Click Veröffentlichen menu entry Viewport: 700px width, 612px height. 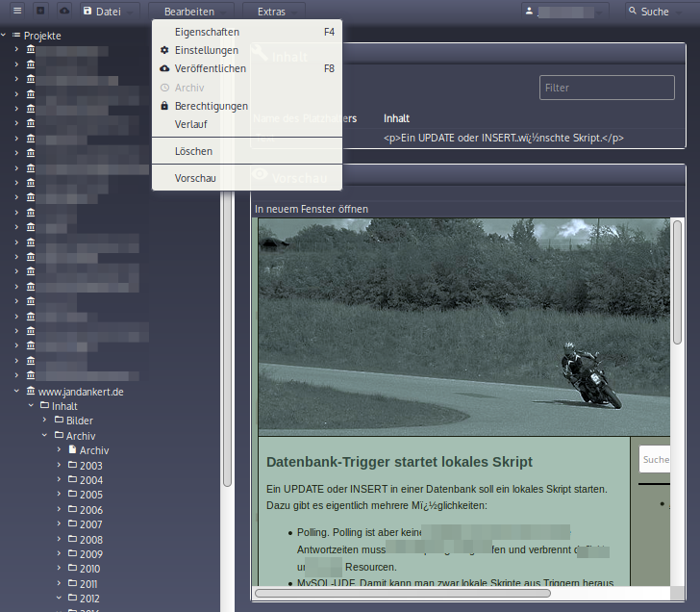click(247, 68)
